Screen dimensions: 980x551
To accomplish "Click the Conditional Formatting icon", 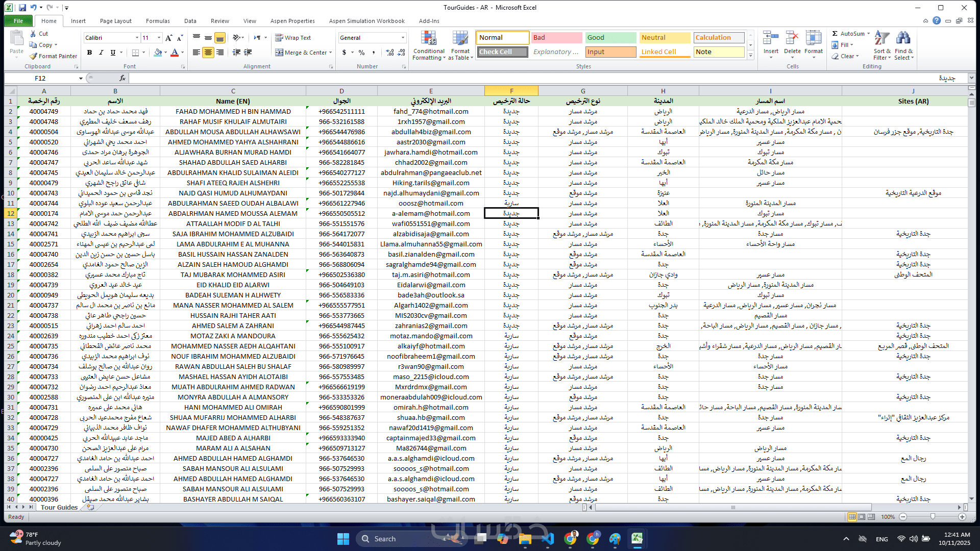I will click(428, 39).
